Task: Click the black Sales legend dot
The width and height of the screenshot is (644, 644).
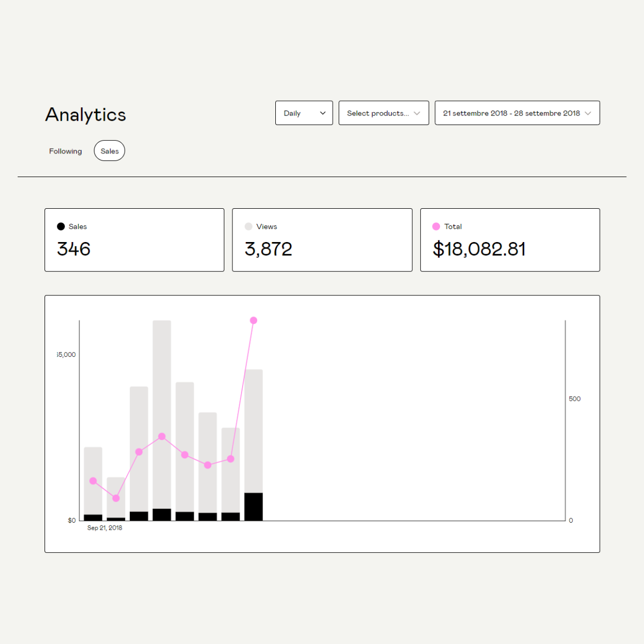Action: coord(61,226)
